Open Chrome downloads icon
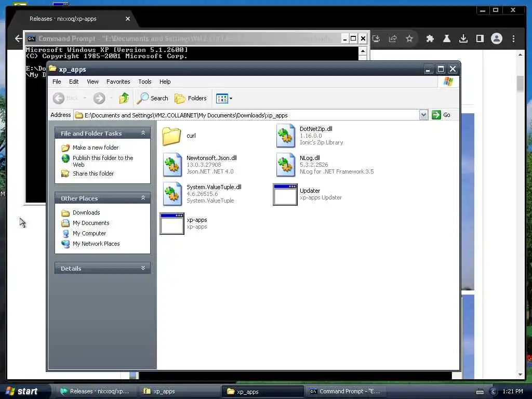This screenshot has height=399, width=532. (463, 38)
